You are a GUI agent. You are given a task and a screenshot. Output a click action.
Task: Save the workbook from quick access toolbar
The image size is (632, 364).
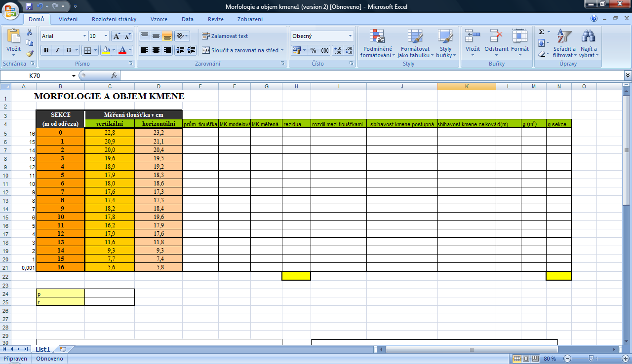pos(29,6)
